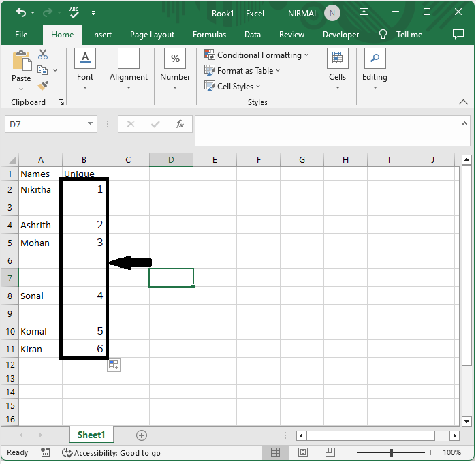This screenshot has width=476, height=464.
Task: Click the Select All corner triangle
Action: (12, 160)
